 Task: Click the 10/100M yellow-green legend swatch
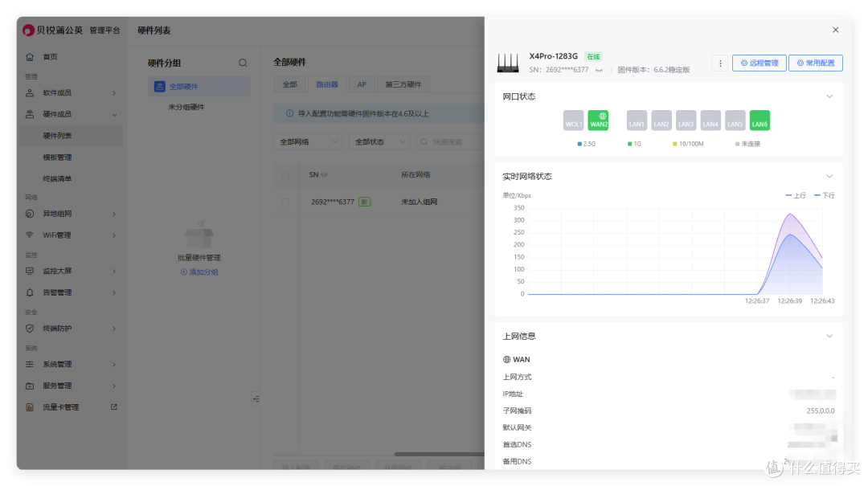674,144
